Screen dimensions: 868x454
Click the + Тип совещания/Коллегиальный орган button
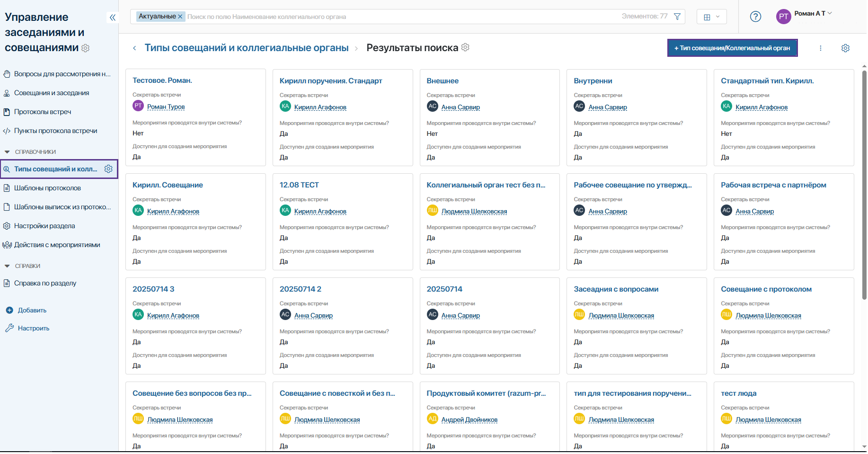(x=732, y=48)
